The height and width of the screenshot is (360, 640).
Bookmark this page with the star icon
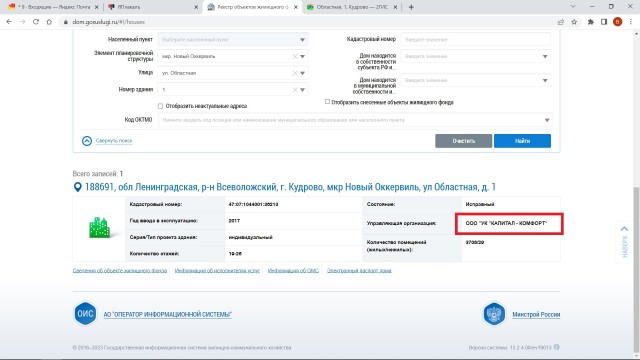point(574,22)
